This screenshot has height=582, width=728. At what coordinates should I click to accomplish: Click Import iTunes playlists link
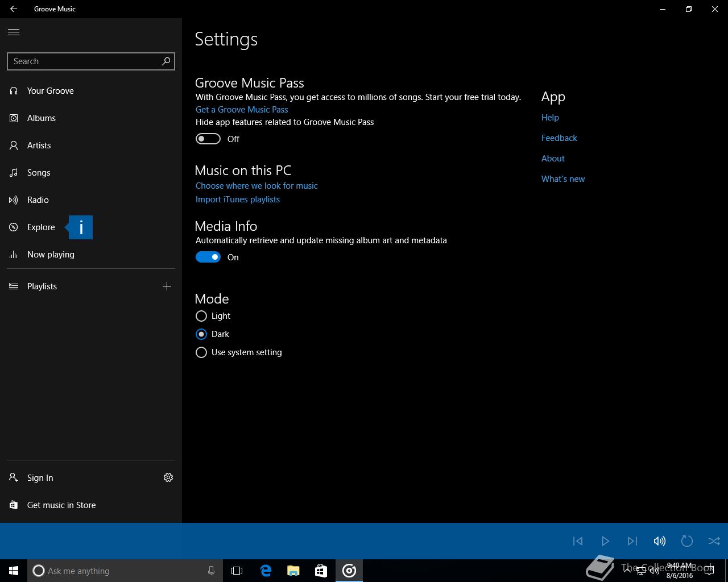238,199
